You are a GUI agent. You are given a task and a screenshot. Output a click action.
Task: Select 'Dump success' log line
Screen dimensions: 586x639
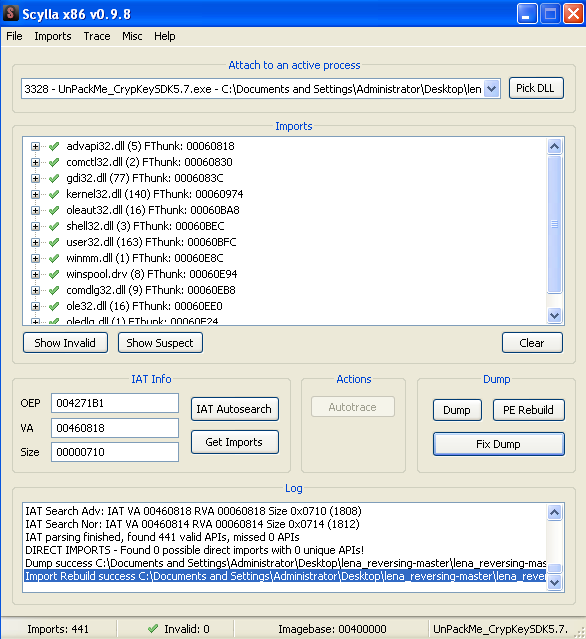tap(285, 563)
